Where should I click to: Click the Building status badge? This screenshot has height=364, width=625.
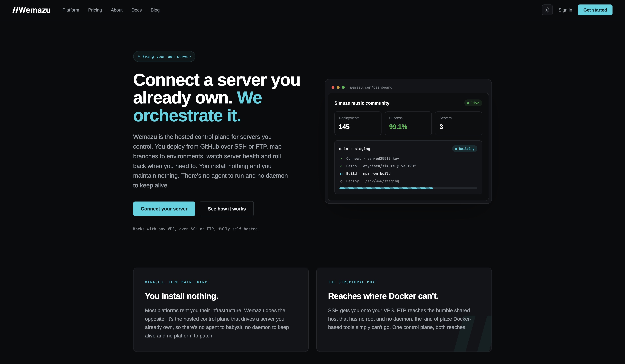pos(465,149)
